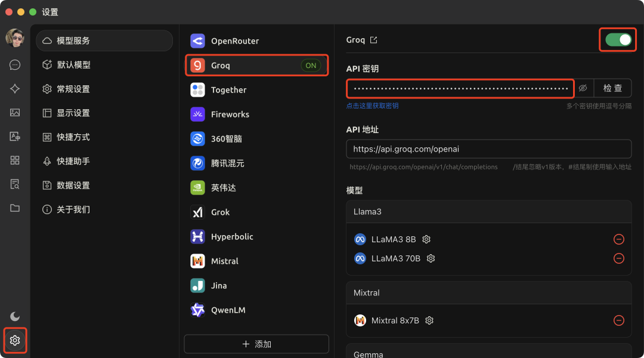Select 快捷助手 settings section
Image resolution: width=644 pixels, height=358 pixels.
pos(104,161)
